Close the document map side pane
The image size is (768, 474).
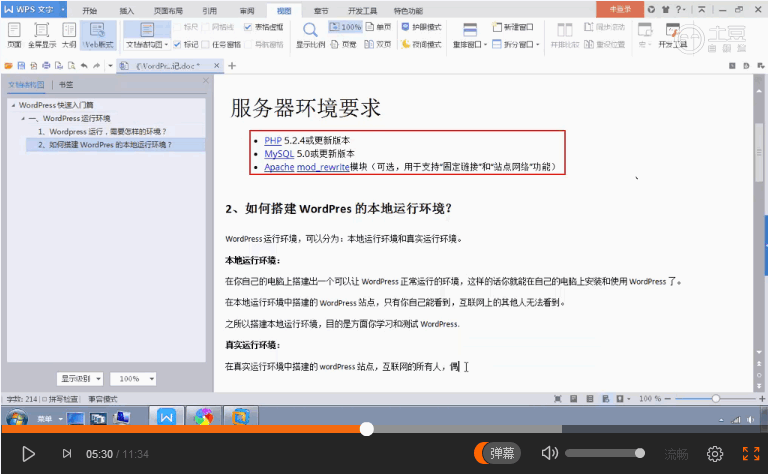tap(206, 80)
